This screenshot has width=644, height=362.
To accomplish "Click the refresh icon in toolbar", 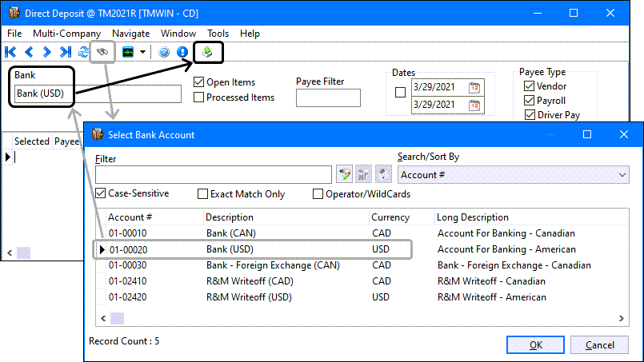I will (x=83, y=52).
